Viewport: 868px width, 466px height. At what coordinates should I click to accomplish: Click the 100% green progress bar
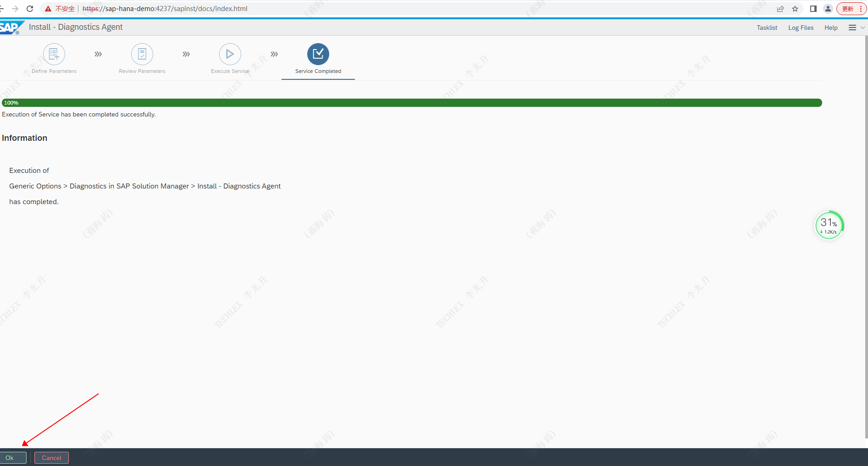pos(412,103)
